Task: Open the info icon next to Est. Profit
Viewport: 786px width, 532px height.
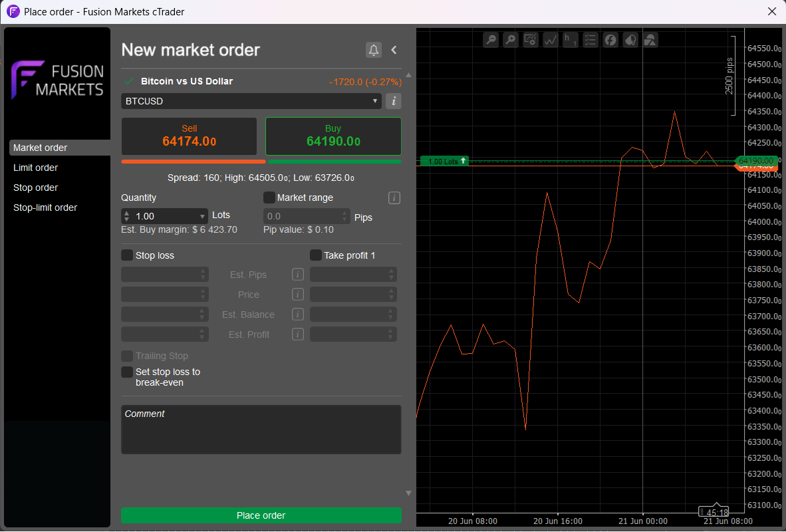Action: coord(298,334)
